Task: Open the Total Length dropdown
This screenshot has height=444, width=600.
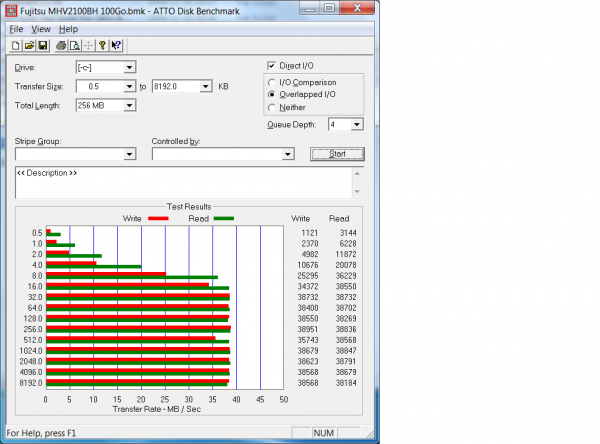Action: click(x=129, y=105)
